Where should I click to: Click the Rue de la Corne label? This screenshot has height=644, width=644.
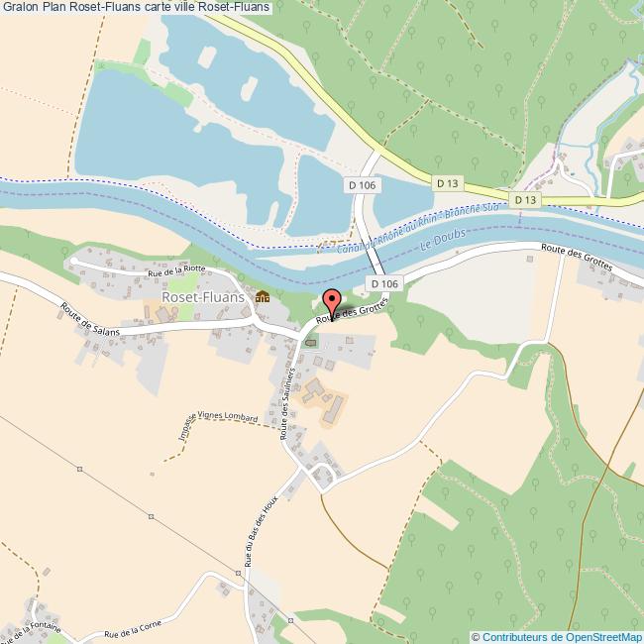[x=133, y=629]
